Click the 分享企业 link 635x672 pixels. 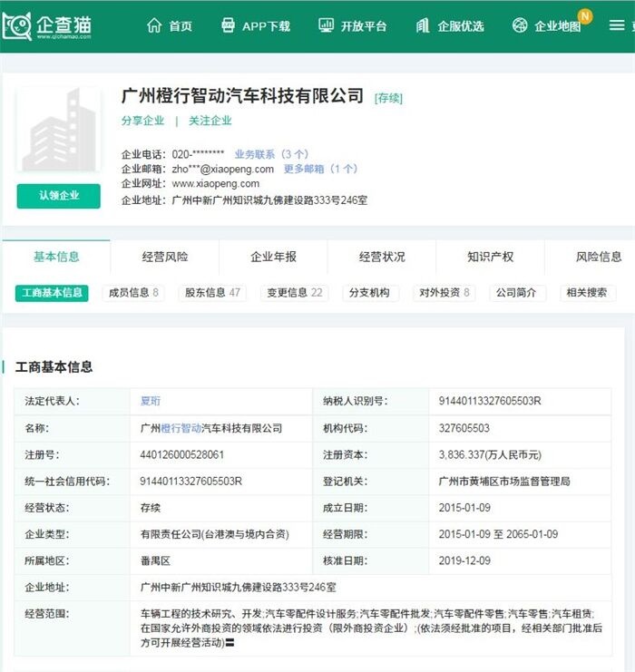142,121
